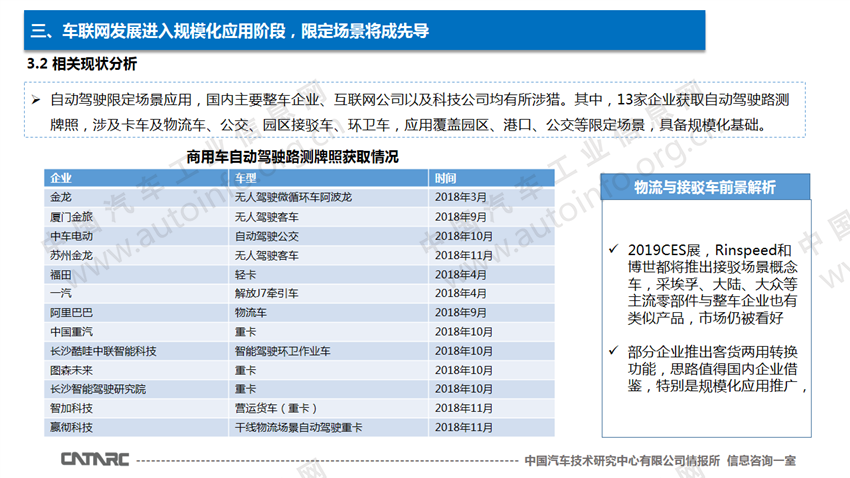
Task: Click footer text '中国汽车技术研究中心有限公司情报所'
Action: point(622,461)
